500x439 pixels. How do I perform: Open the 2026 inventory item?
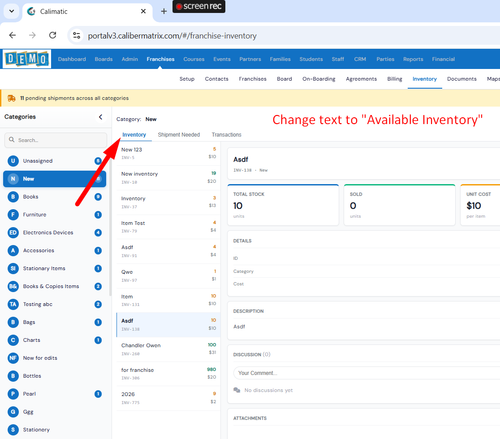point(168,398)
